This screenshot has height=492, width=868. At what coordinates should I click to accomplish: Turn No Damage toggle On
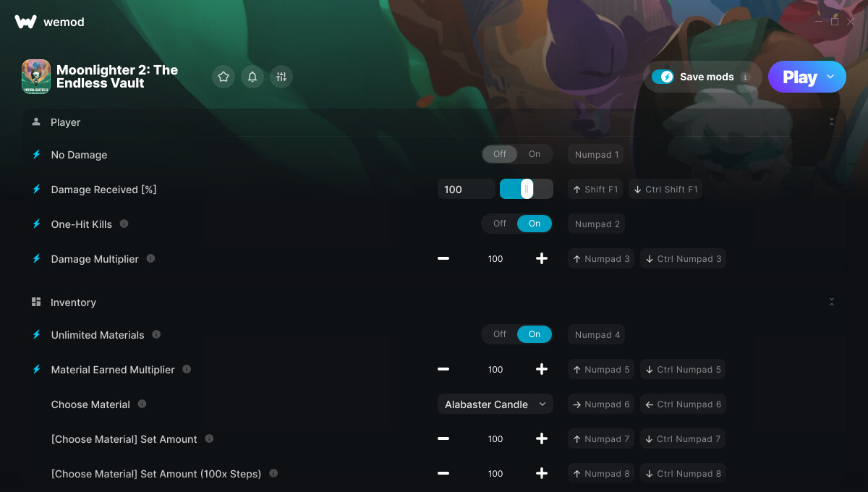click(535, 154)
